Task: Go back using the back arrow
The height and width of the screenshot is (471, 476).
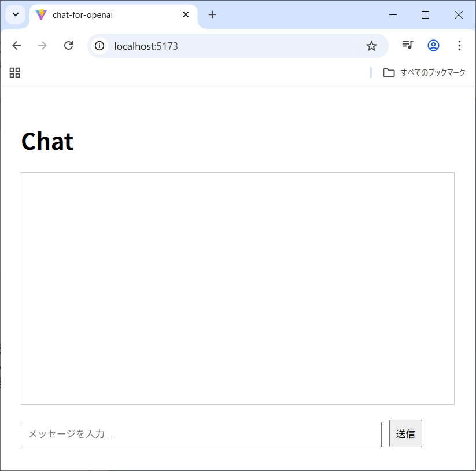Action: tap(17, 46)
